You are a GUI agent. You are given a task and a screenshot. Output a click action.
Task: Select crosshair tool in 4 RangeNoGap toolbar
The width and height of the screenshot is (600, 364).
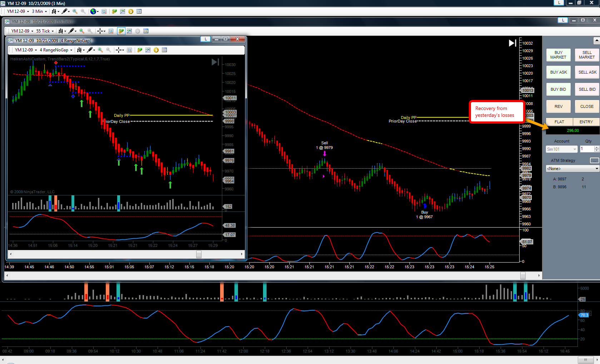point(120,50)
